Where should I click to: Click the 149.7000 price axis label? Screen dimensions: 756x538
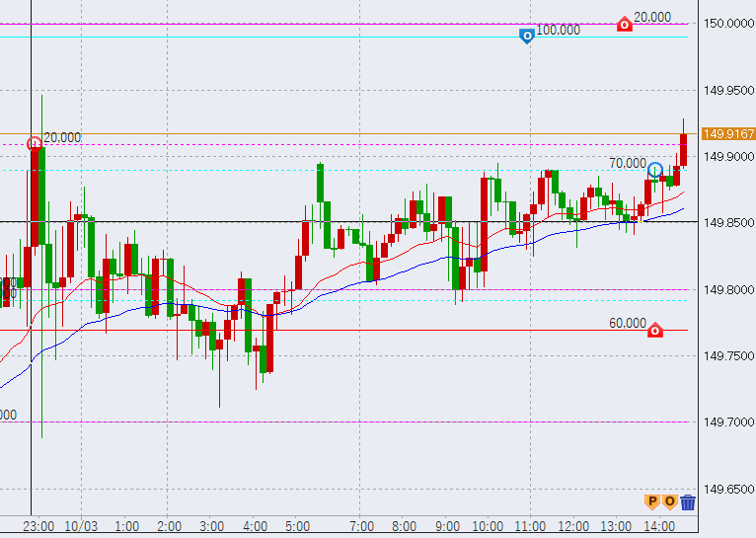coord(726,423)
